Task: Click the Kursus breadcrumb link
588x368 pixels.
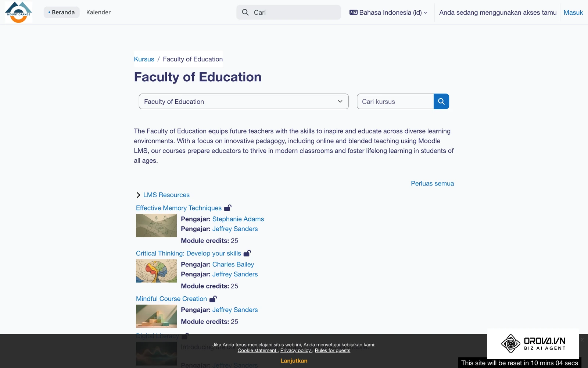Action: click(144, 59)
